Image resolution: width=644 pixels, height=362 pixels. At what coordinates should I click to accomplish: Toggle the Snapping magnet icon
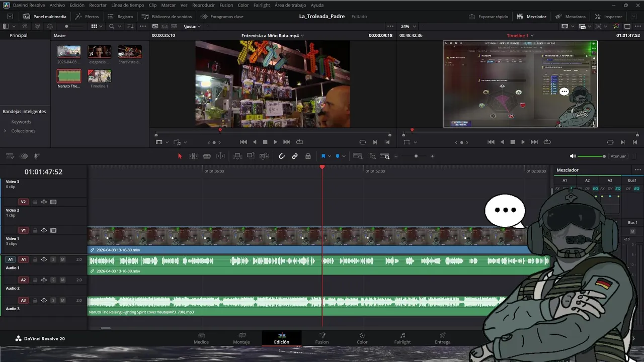282,156
